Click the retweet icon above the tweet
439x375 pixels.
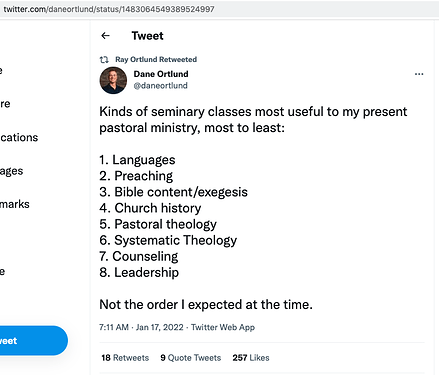pos(104,60)
